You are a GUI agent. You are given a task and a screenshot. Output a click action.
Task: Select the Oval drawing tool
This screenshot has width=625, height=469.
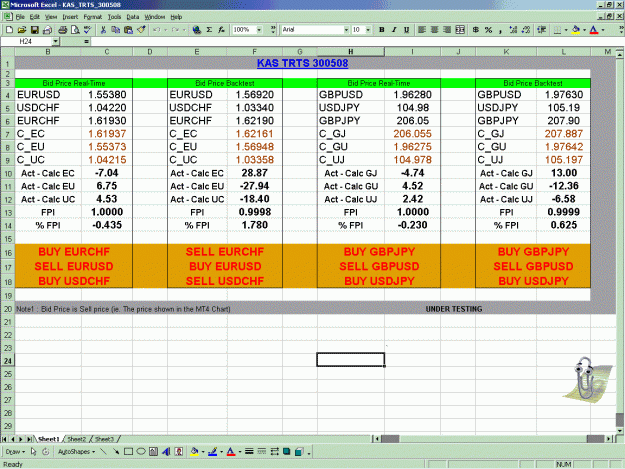click(x=141, y=451)
